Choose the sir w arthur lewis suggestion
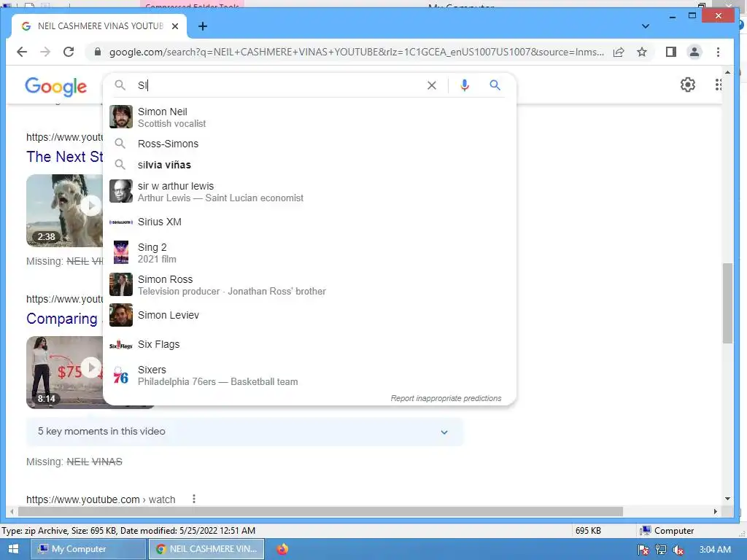The width and height of the screenshot is (747, 560). coord(309,192)
